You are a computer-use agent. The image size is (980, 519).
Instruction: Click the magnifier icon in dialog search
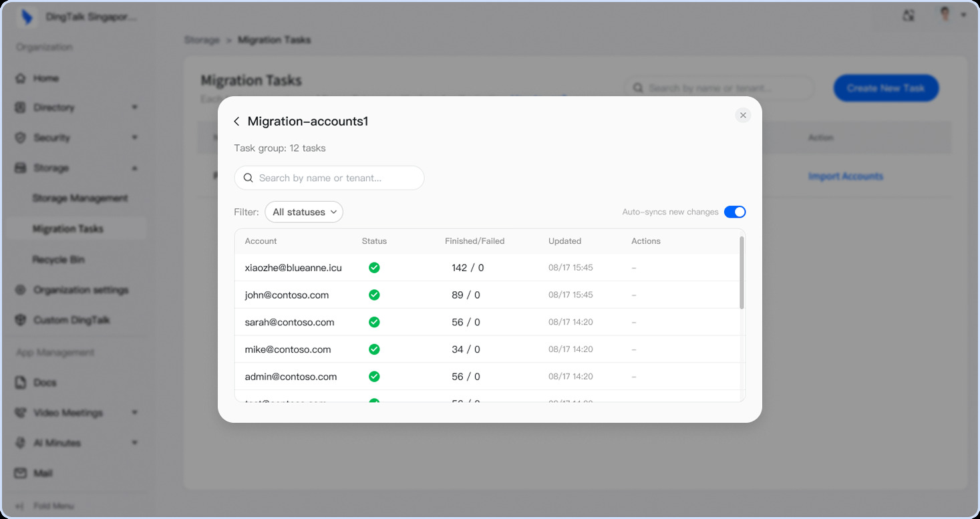tap(248, 178)
